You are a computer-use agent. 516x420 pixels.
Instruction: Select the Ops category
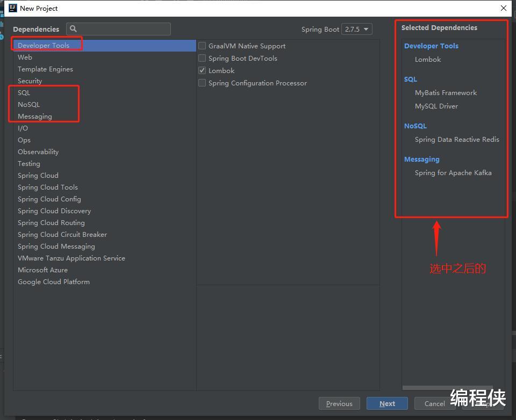tap(105, 140)
